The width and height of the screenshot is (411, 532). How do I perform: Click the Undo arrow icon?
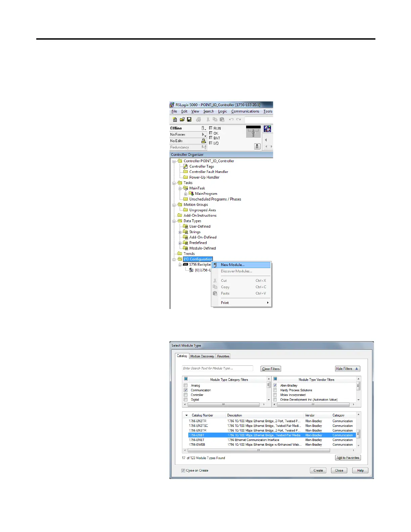pos(231,119)
